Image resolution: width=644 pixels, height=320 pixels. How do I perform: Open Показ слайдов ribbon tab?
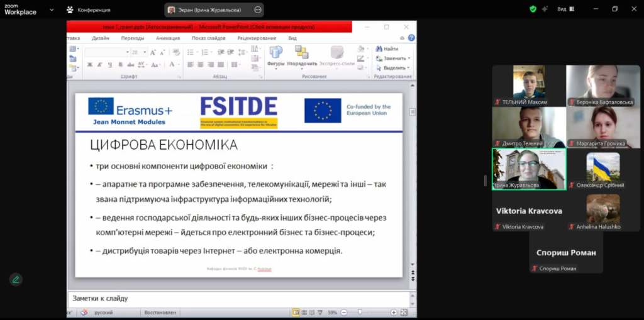pyautogui.click(x=209, y=38)
